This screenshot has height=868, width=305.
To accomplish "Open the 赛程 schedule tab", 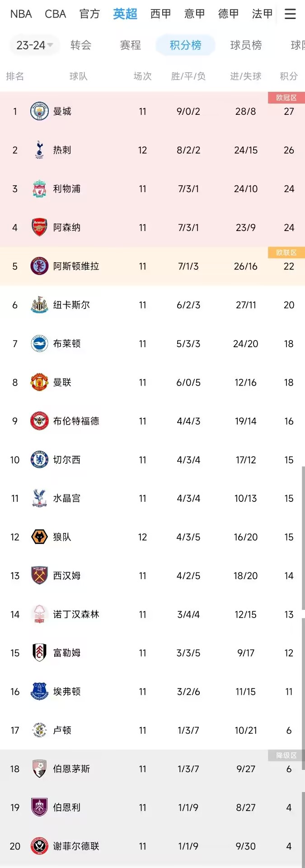I will pyautogui.click(x=130, y=45).
